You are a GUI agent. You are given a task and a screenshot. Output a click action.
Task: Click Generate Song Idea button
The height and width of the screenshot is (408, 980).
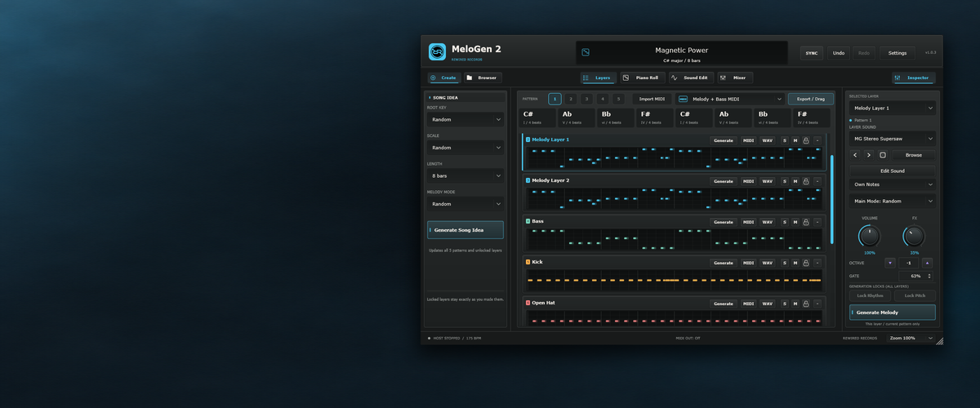point(465,230)
